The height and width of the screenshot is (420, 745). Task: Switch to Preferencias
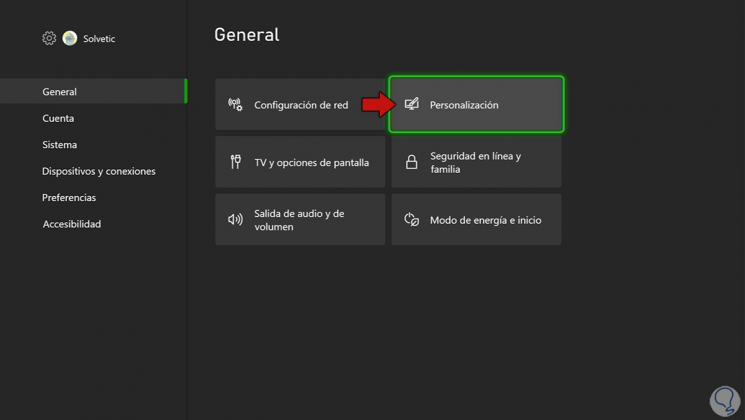69,198
